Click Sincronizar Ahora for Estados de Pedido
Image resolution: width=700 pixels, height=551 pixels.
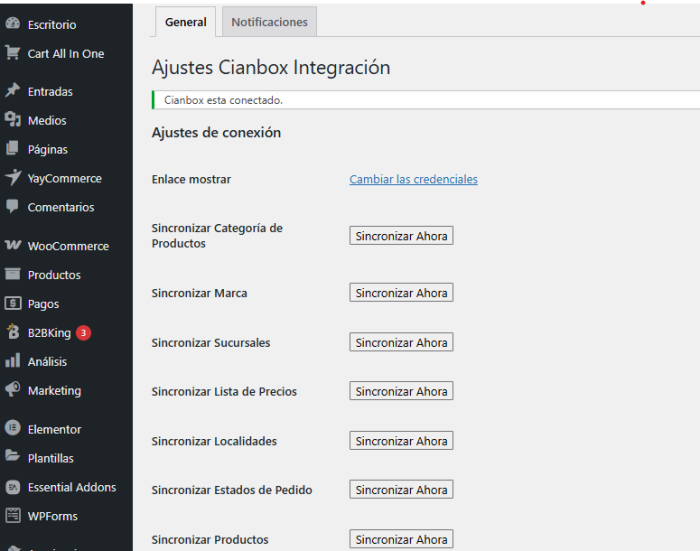click(401, 490)
